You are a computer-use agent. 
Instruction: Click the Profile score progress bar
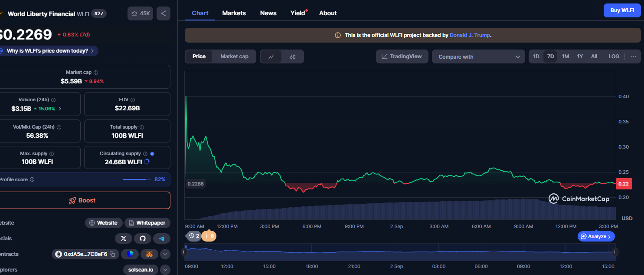click(137, 179)
